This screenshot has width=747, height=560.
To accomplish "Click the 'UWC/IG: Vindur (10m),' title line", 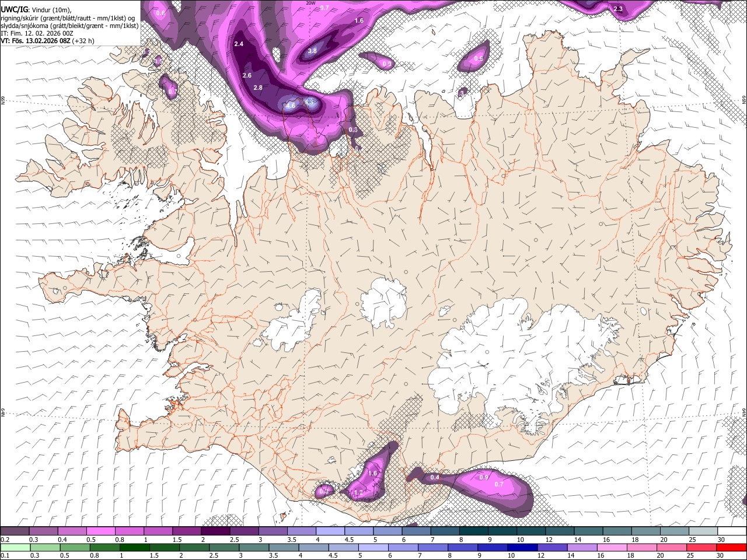I will [36, 10].
